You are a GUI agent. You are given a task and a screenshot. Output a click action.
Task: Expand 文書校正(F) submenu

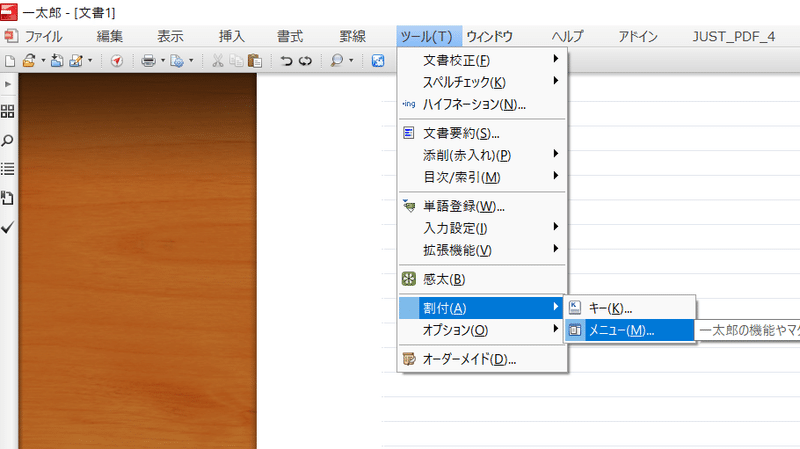point(482,61)
